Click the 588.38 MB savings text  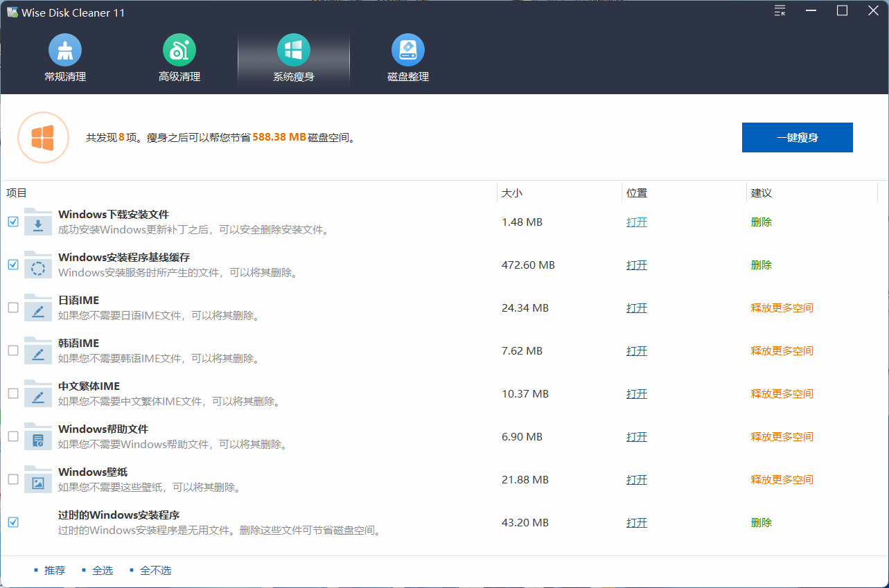coord(279,137)
